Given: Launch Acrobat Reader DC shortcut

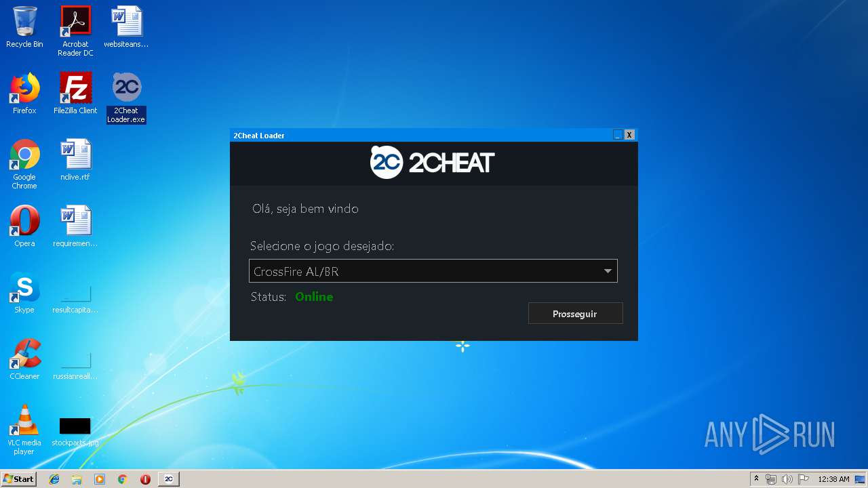Looking at the screenshot, I should (75, 31).
